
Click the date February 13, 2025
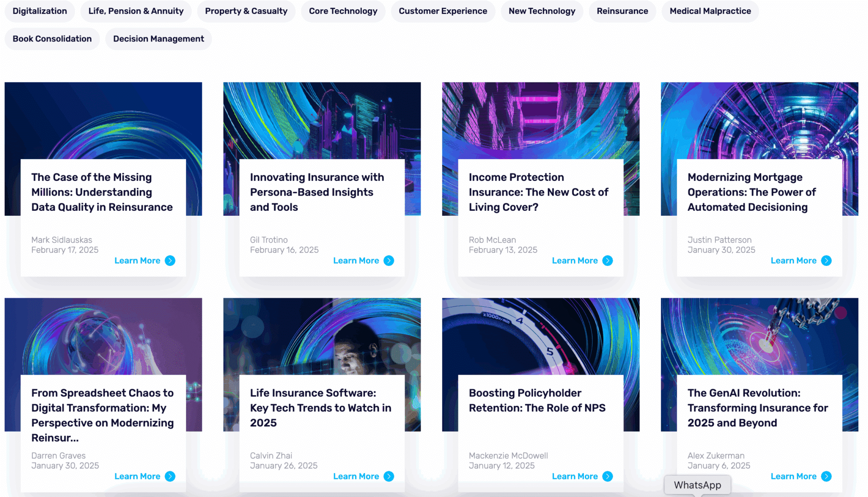click(x=503, y=250)
